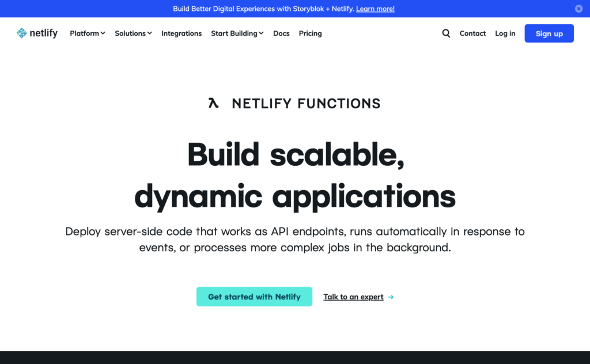Select Pricing in the navigation bar
The height and width of the screenshot is (364, 590).
[x=310, y=33]
